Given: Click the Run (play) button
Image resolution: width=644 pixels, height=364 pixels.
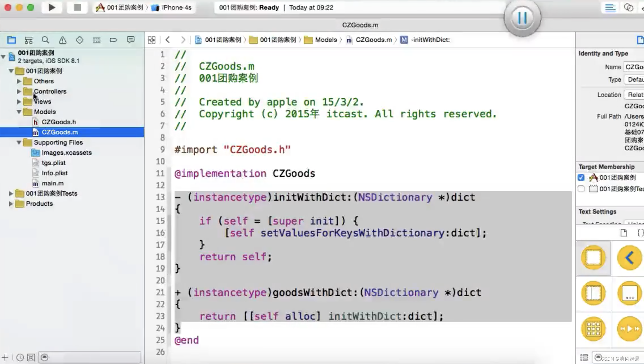Looking at the screenshot, I should [52, 8].
